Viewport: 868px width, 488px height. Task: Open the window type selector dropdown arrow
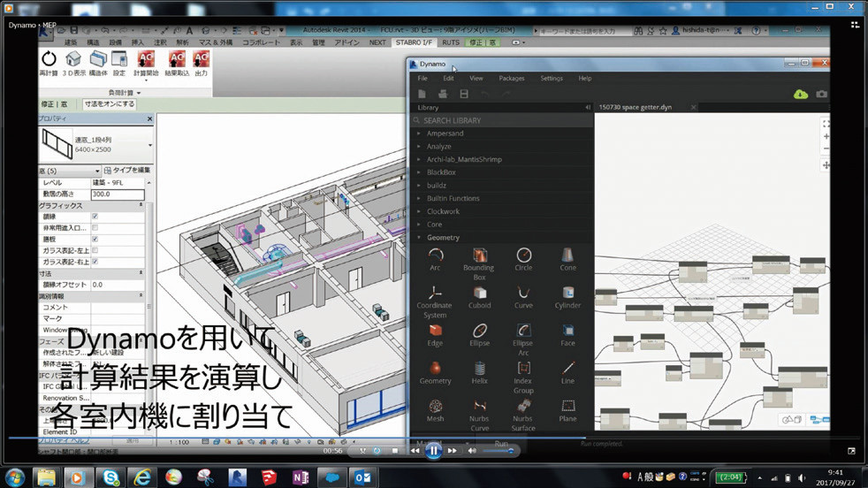[x=150, y=145]
